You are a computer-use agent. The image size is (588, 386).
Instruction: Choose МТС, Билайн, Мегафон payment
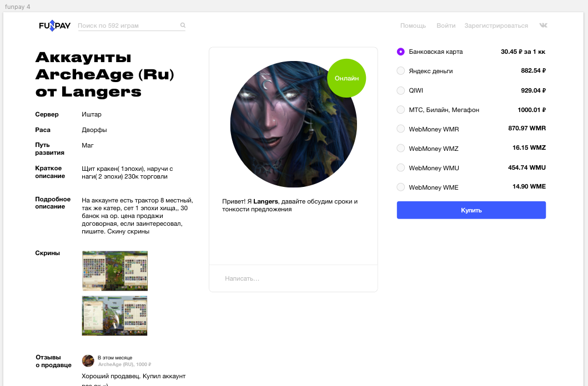pyautogui.click(x=400, y=110)
